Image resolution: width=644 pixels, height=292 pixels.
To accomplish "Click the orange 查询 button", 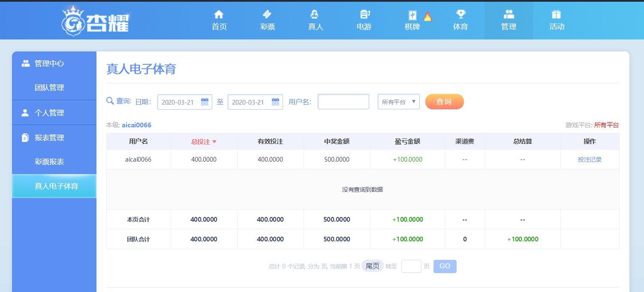I will pyautogui.click(x=444, y=102).
